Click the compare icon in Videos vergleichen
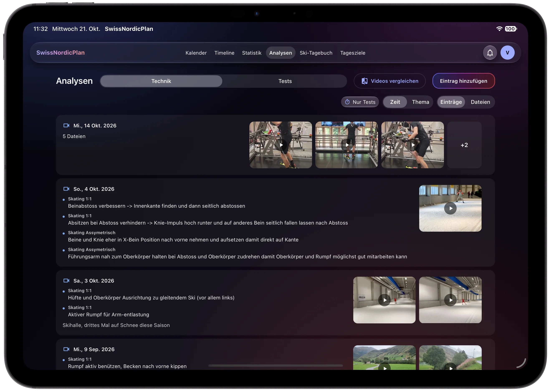This screenshot has width=551, height=392. point(364,81)
